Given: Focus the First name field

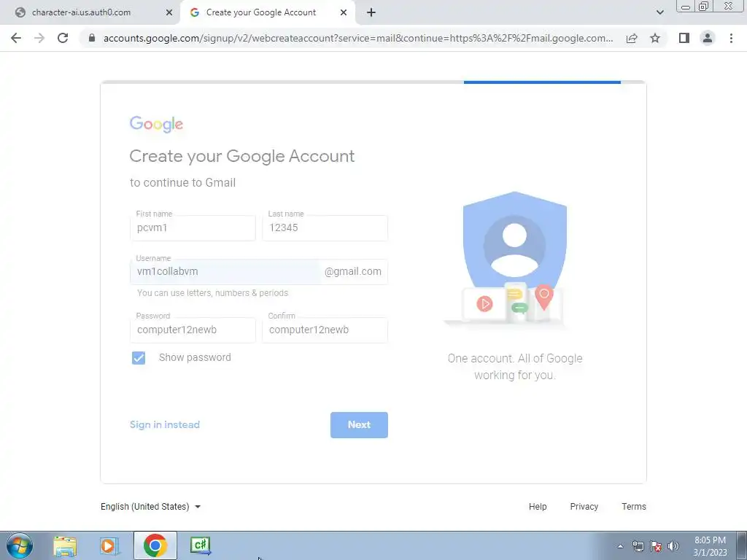Looking at the screenshot, I should pyautogui.click(x=193, y=228).
